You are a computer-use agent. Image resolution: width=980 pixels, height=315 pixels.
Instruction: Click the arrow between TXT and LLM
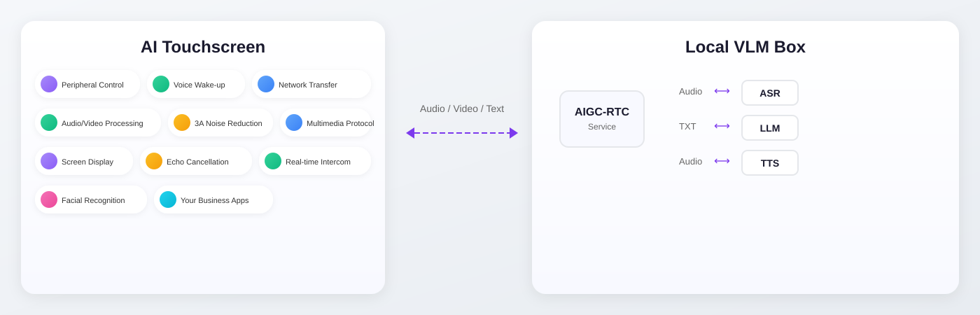(x=722, y=126)
